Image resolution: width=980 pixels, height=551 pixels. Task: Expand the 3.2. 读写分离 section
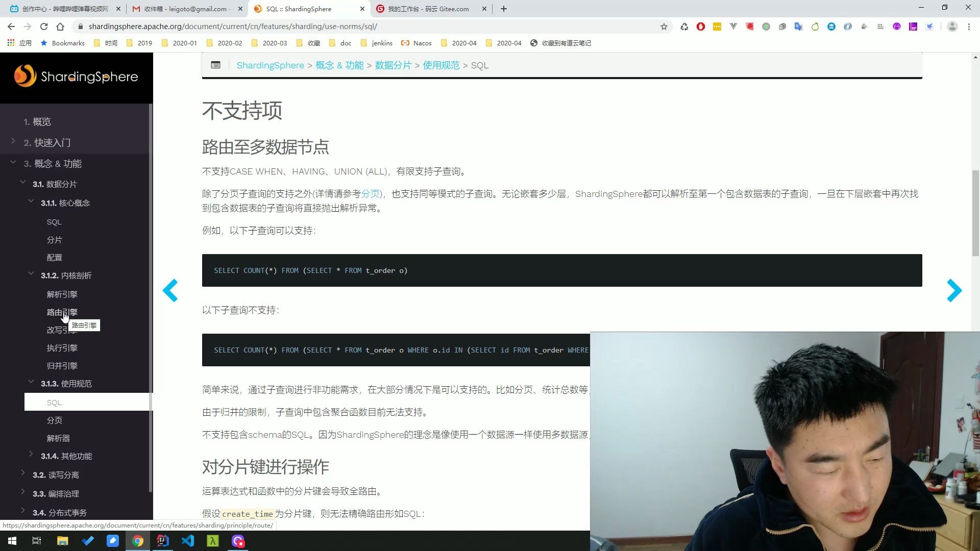pyautogui.click(x=23, y=473)
